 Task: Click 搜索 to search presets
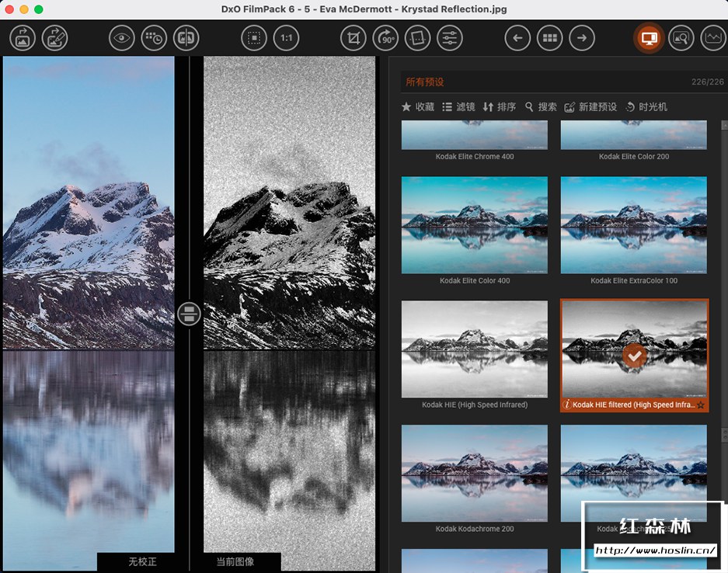(x=541, y=106)
